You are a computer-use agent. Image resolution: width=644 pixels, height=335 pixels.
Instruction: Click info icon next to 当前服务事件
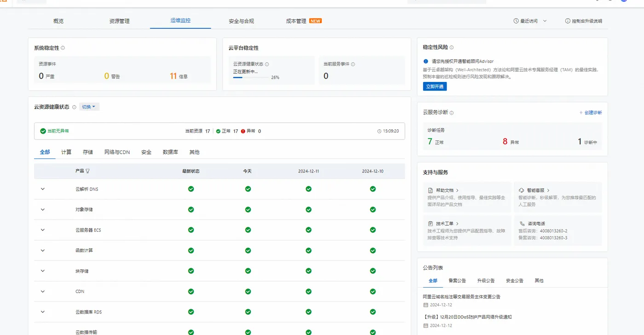coord(353,64)
